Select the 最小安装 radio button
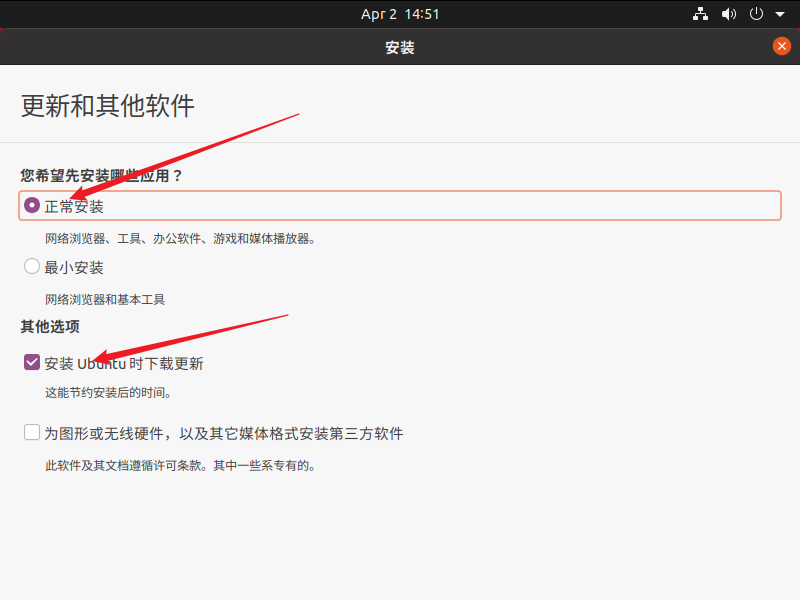Screen dimensions: 800x600 32,266
